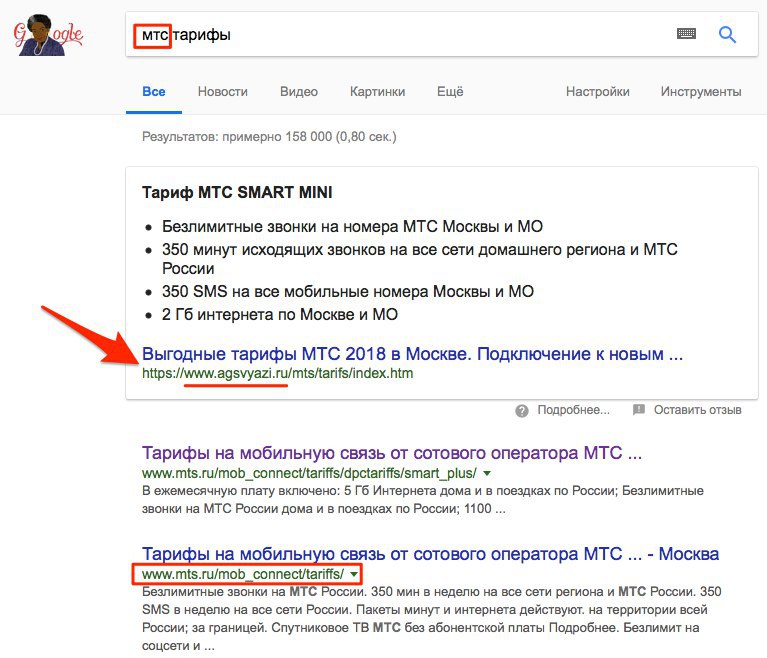Switch to the Новости tab
The height and width of the screenshot is (658, 767).
click(223, 91)
